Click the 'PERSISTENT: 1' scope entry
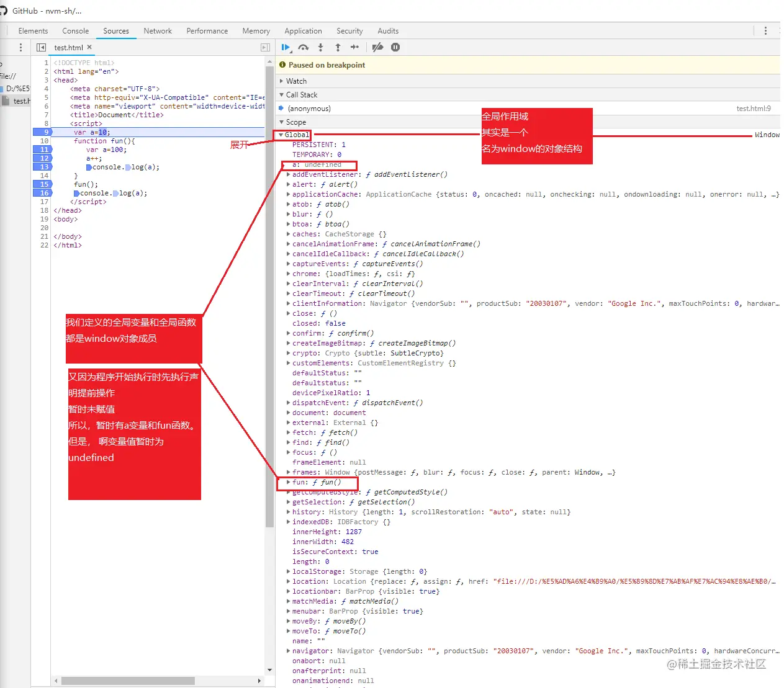Image resolution: width=784 pixels, height=688 pixels. 319,145
